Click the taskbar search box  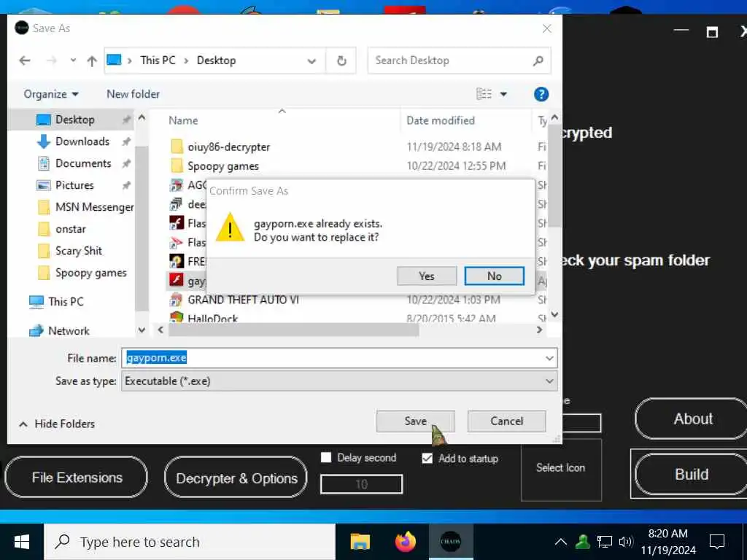tap(190, 542)
